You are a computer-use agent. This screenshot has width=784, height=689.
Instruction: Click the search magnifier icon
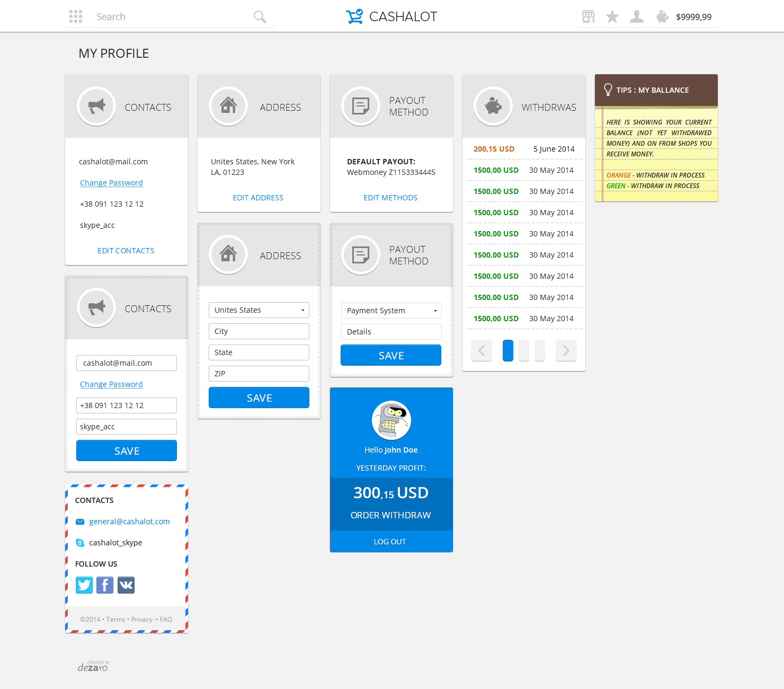[260, 17]
